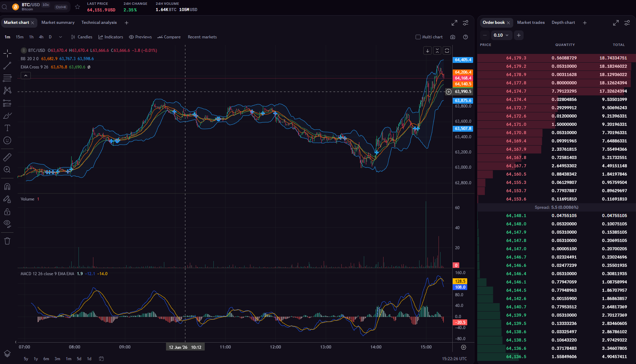Viewport: 636px width, 364px height.
Task: Toggle magnet mode for drawings
Action: (7, 187)
